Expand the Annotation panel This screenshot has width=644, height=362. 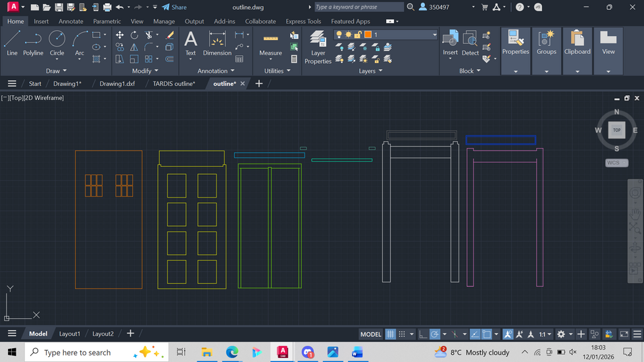(x=216, y=71)
